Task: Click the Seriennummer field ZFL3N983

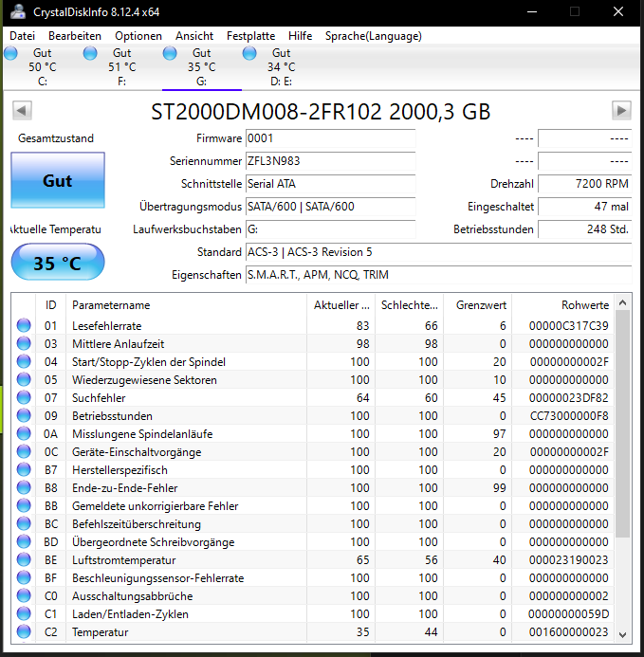Action: 330,161
